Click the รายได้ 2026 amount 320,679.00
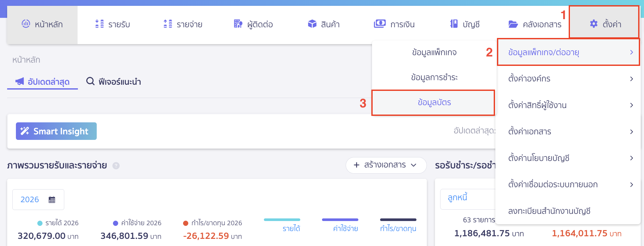The height and width of the screenshot is (246, 644). click(41, 236)
